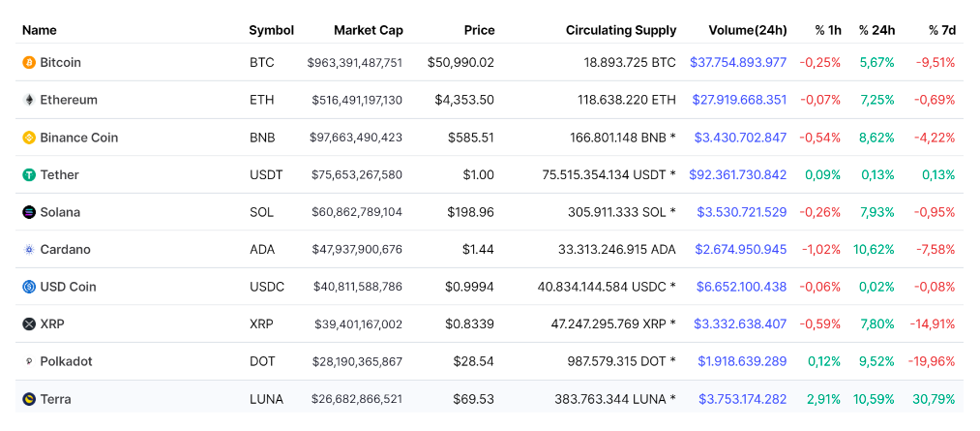
Task: Select Ethereum market cap $516,491,197,130
Action: [x=356, y=100]
